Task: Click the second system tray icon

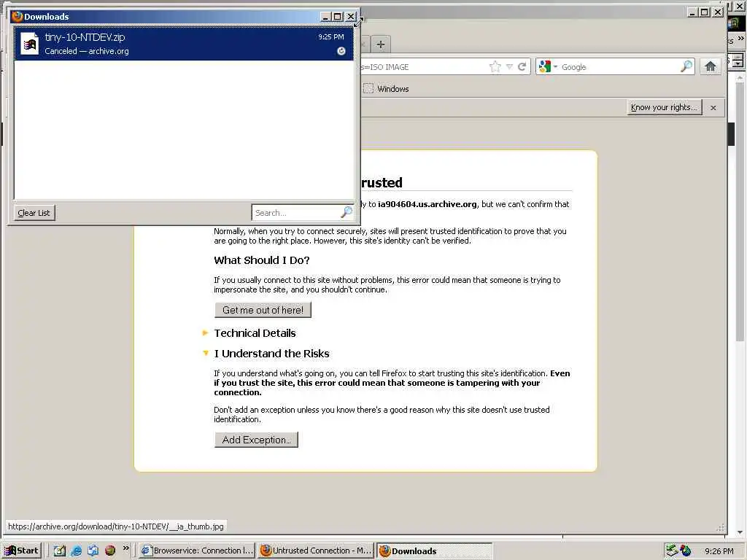Action: pos(686,551)
